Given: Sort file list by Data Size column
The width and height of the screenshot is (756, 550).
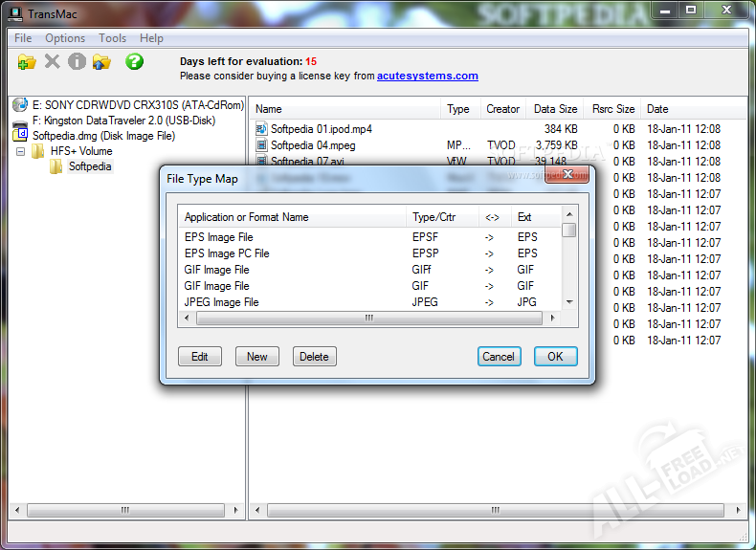Looking at the screenshot, I should tap(555, 109).
